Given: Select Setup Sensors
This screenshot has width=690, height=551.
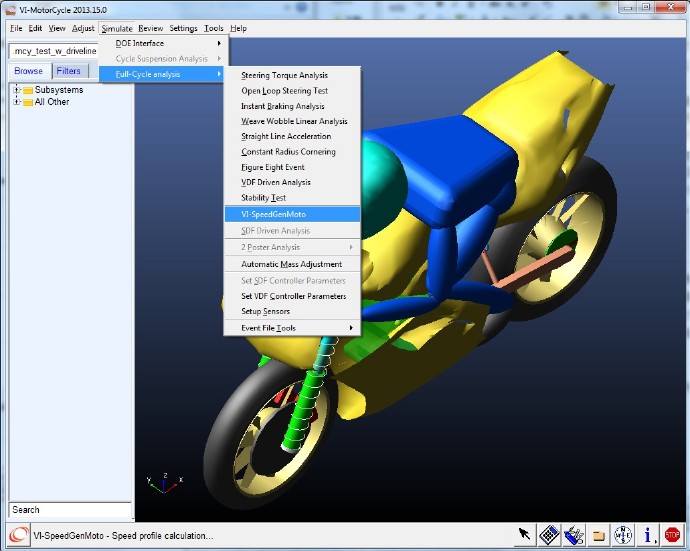Looking at the screenshot, I should 292,311.
